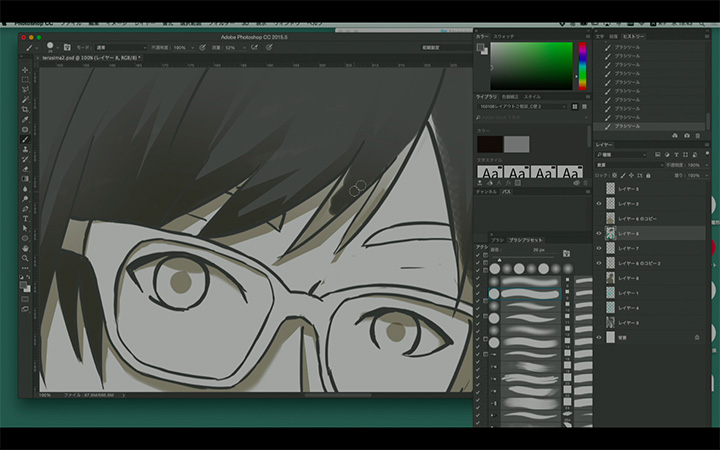
Task: Select the Rectangular Marquee tool
Action: tap(25, 79)
